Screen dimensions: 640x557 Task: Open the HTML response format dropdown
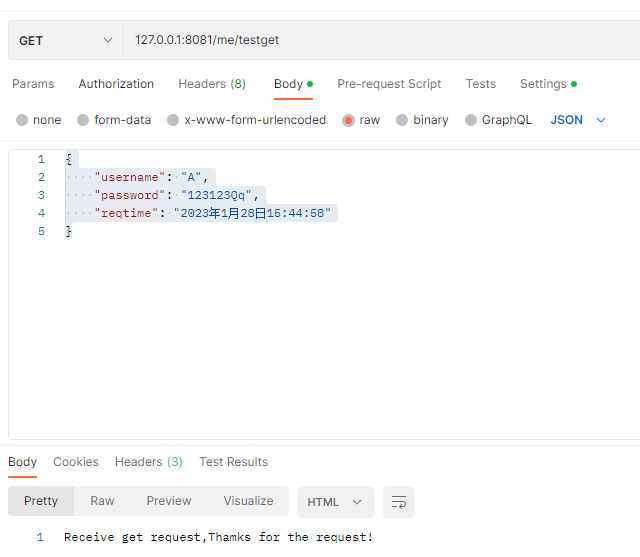pyautogui.click(x=335, y=502)
